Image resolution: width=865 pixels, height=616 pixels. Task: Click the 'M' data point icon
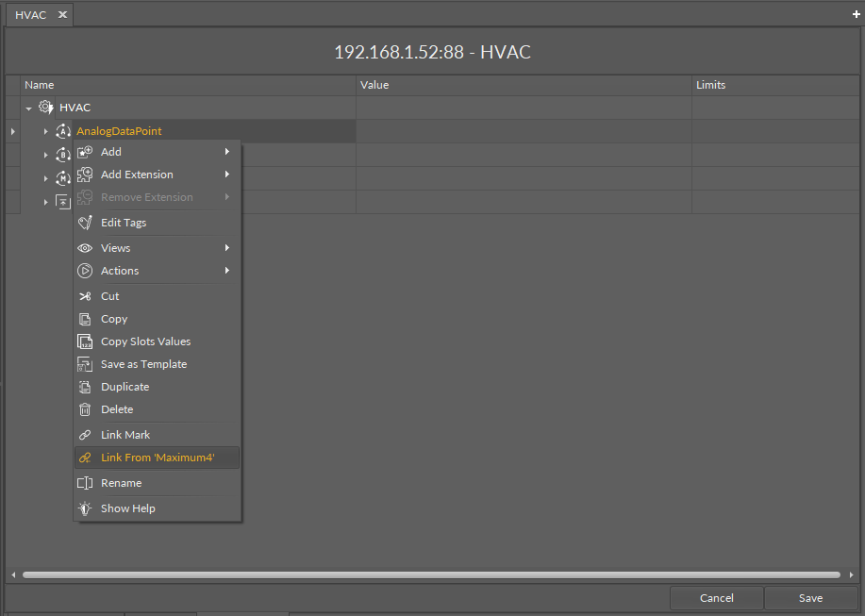[63, 178]
